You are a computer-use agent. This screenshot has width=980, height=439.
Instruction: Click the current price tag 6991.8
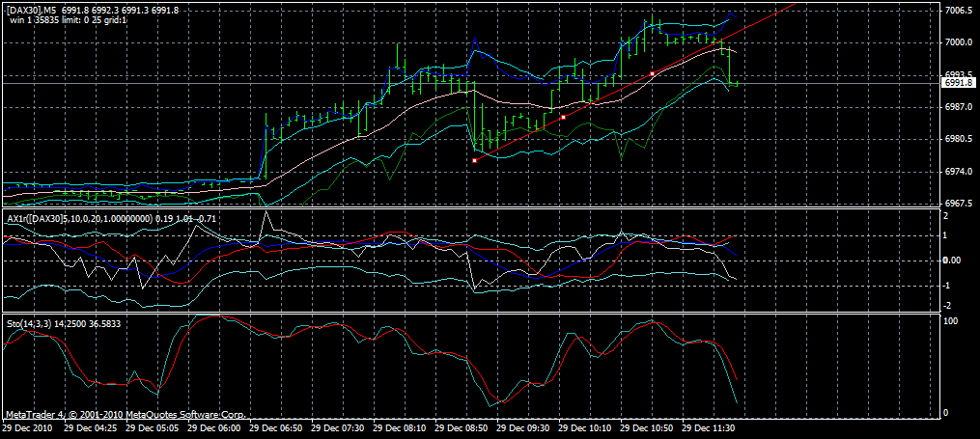(957, 84)
